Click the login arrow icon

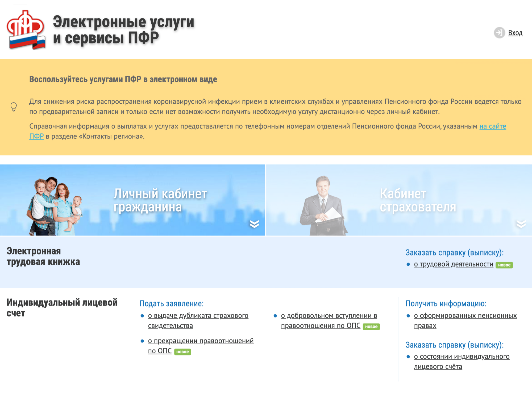coord(499,33)
